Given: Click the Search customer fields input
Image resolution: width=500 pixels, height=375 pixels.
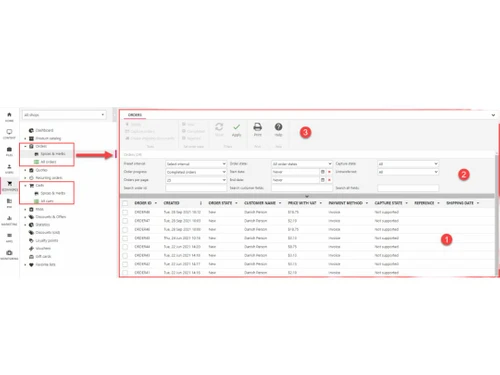Looking at the screenshot, I should pos(302,188).
